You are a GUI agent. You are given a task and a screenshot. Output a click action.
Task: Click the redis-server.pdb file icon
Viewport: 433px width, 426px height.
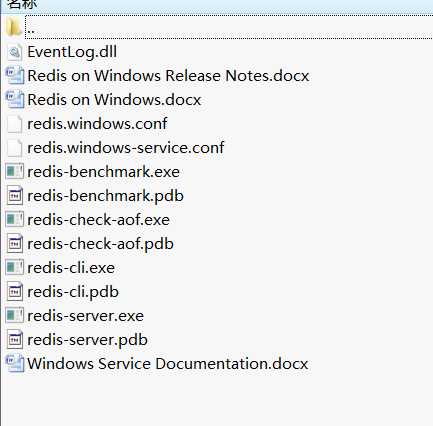click(x=15, y=340)
